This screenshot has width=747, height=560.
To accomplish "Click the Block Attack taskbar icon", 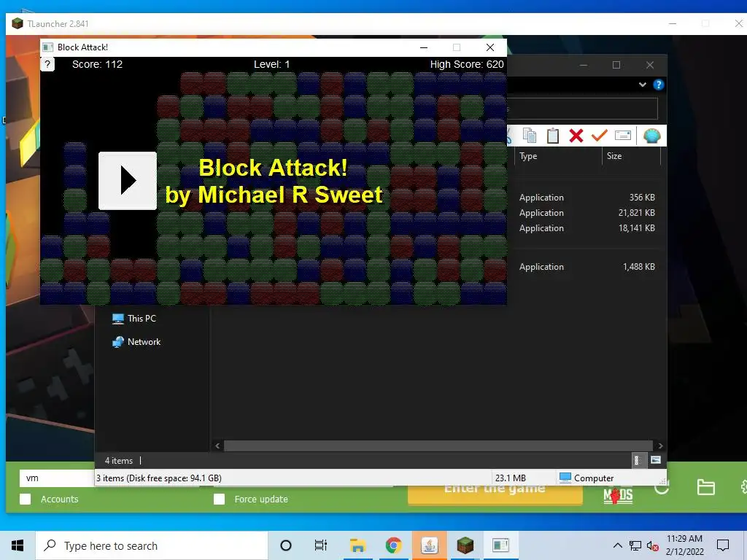I will 500,545.
